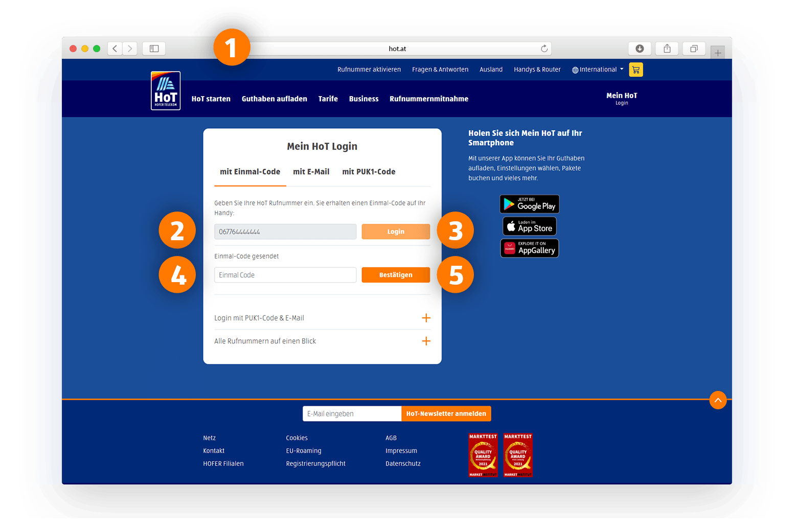
Task: Click the phone number field 067764444444
Action: click(285, 232)
